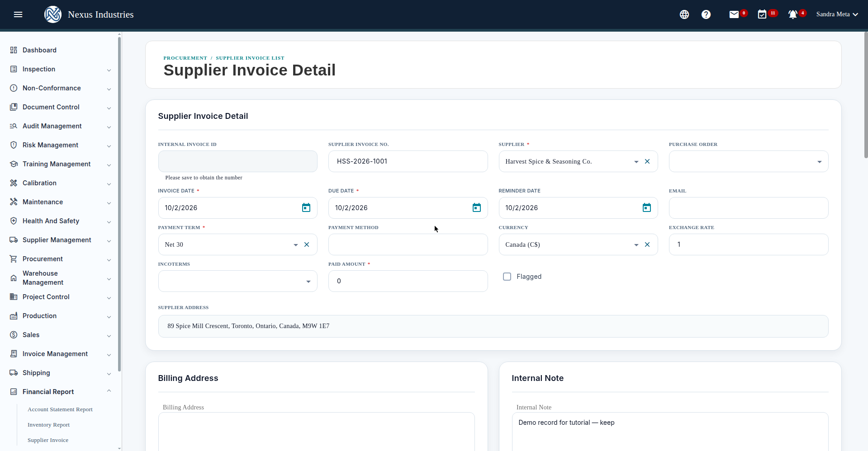Open the Supplier Invoice sidebar link
Image resolution: width=868 pixels, height=451 pixels.
coord(48,440)
